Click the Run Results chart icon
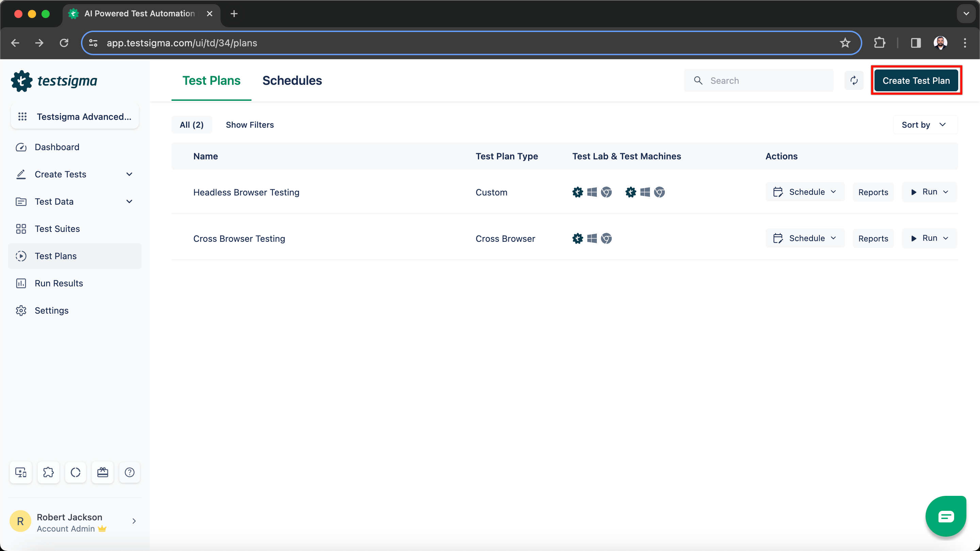 coord(21,283)
